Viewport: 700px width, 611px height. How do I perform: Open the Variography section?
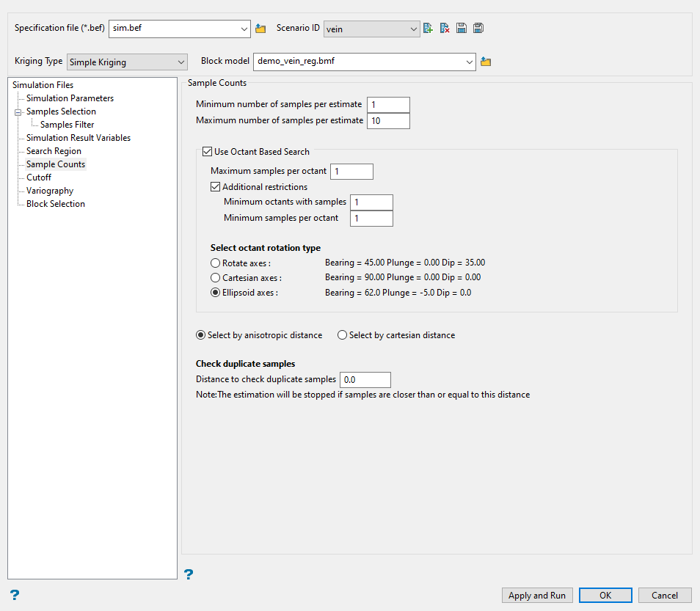coord(50,191)
